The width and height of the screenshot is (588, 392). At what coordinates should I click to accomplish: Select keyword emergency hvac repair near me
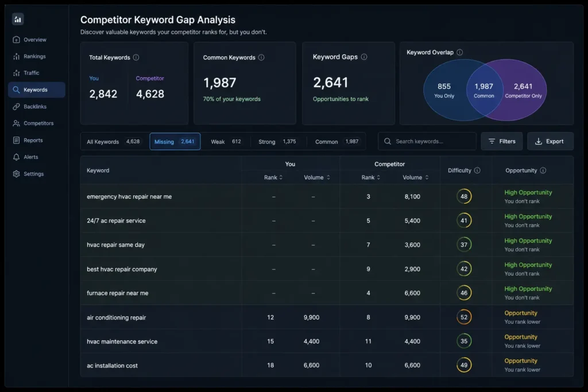129,197
